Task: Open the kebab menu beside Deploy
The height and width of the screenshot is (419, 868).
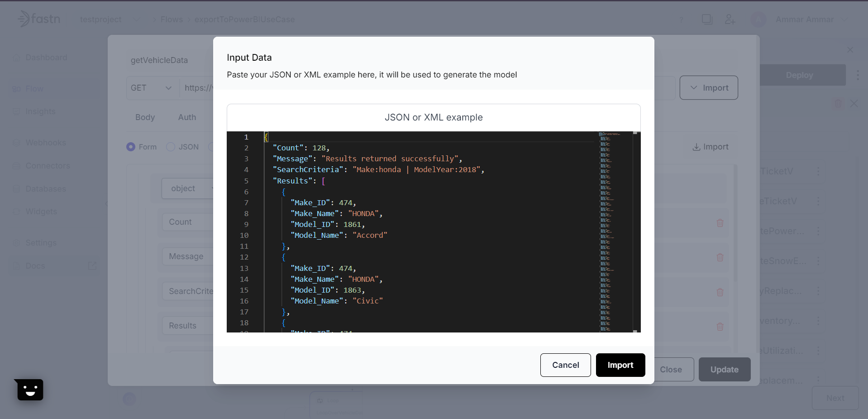Action: click(858, 75)
